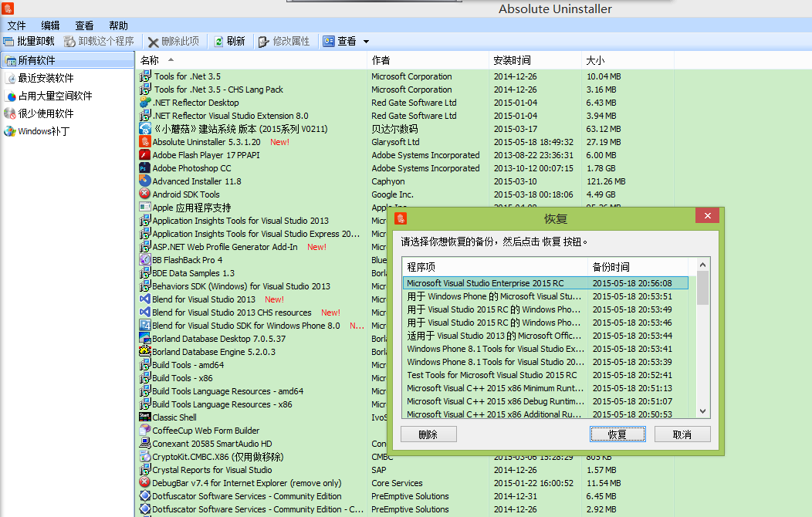This screenshot has height=517, width=812.
Task: Select backup dated 2015-05-18 20:53:41
Action: tap(546, 349)
